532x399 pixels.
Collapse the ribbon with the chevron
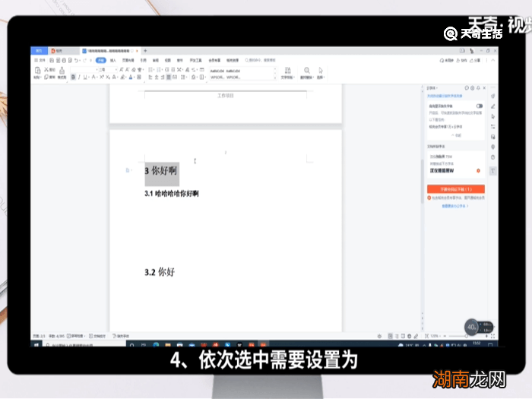pos(493,60)
